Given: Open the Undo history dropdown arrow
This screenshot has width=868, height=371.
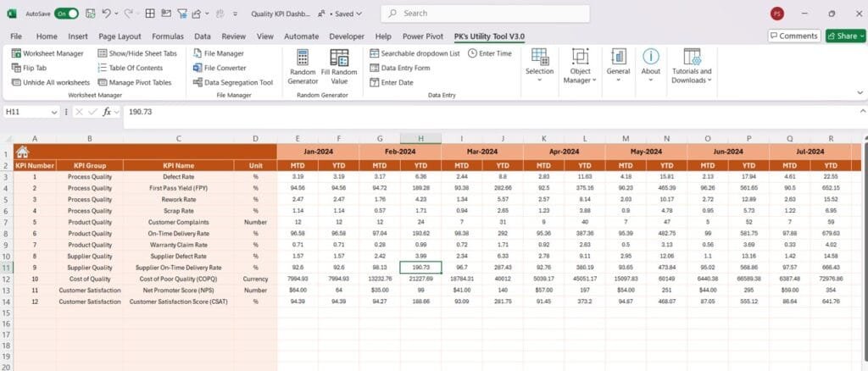Looking at the screenshot, I should (115, 14).
